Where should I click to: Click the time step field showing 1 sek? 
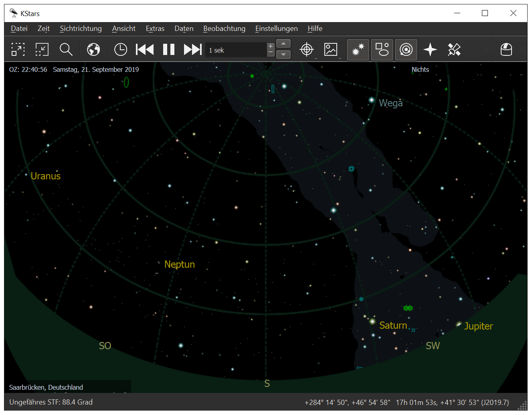[236, 50]
